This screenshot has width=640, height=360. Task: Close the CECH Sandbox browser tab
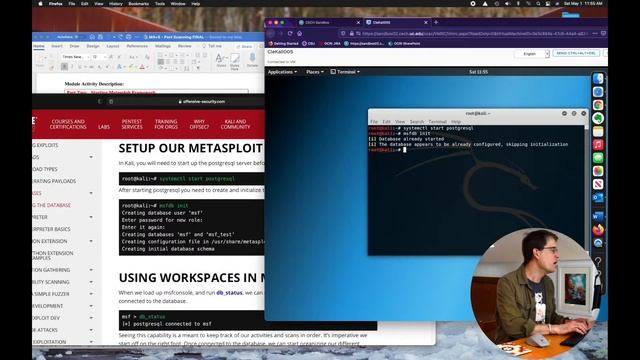tap(358, 22)
